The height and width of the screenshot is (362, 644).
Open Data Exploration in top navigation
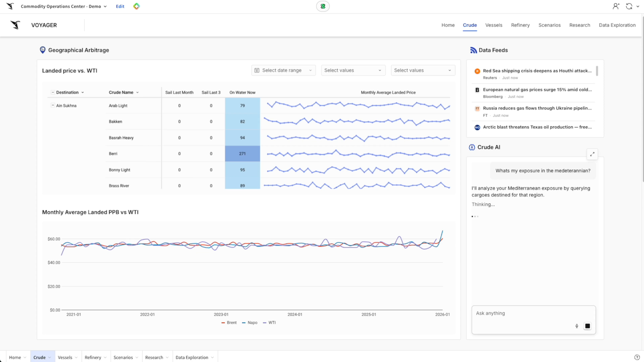tap(617, 25)
